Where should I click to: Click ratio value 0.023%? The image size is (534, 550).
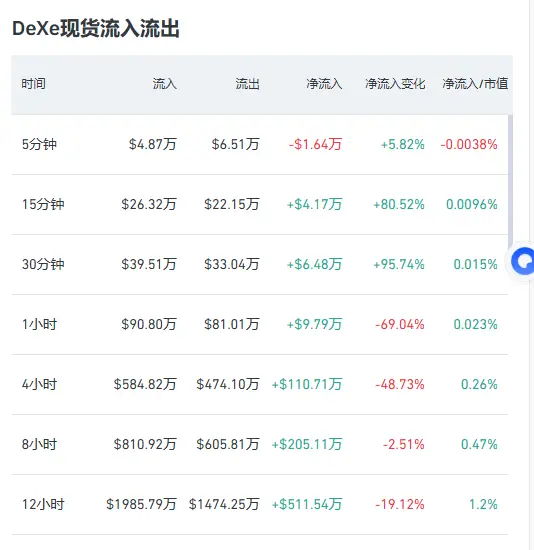point(475,324)
